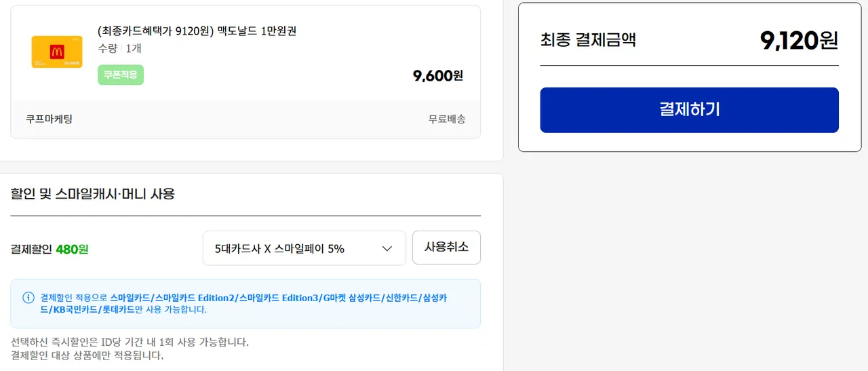Click the 최종 결제금액 label
The image size is (868, 371).
click(588, 40)
